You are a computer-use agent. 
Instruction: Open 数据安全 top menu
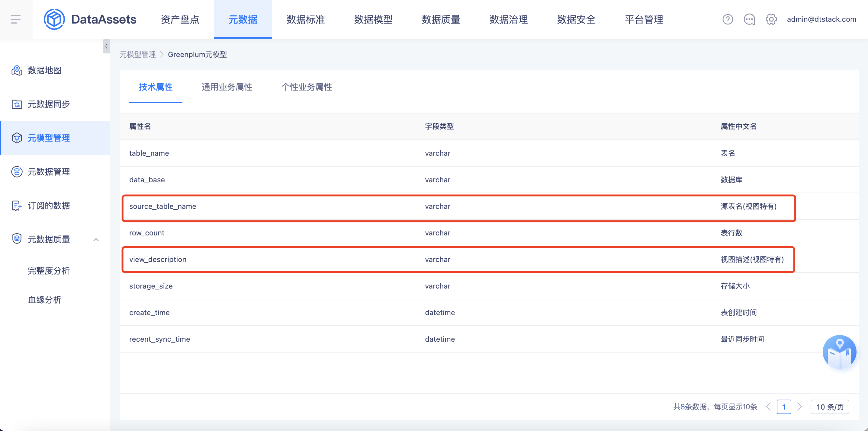click(x=576, y=19)
